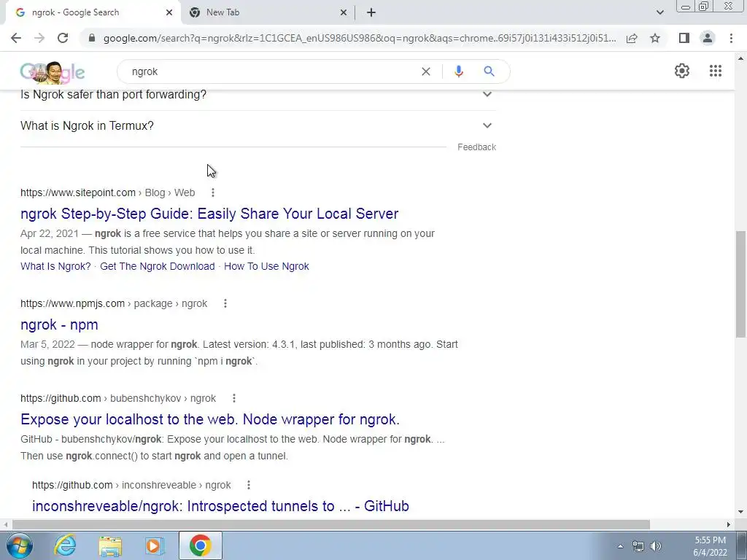Open 'ngrok Step-by-Step Guide' result
The image size is (747, 560).
click(209, 214)
